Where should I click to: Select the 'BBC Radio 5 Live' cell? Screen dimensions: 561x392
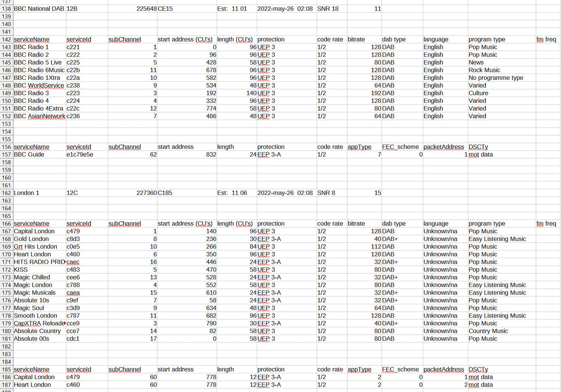click(x=39, y=63)
